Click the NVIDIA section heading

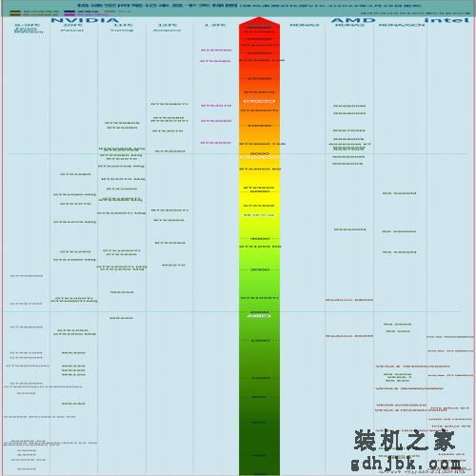(x=85, y=20)
